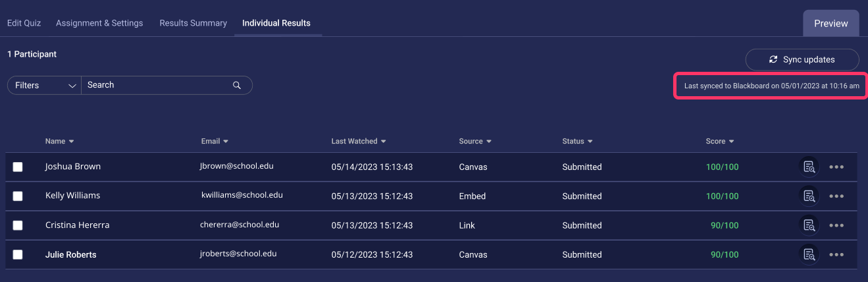Sort by the Last Watched column
The image size is (868, 282).
358,141
